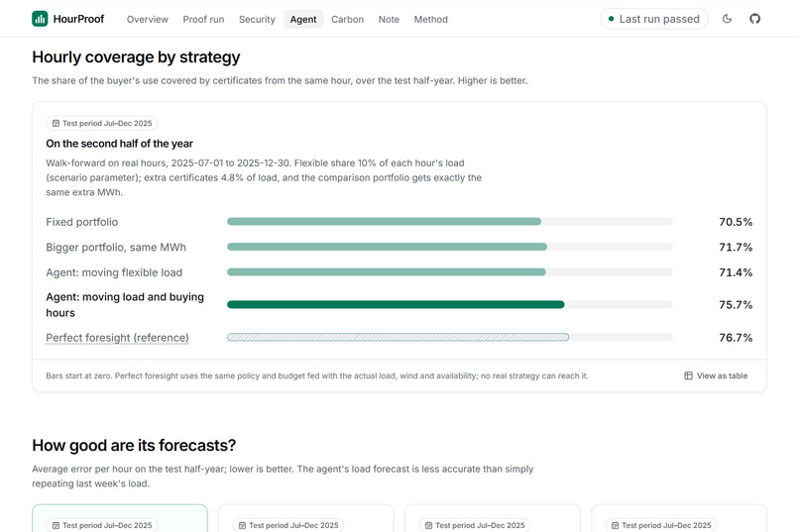Click the calendar icon in coverage card badge

(57, 123)
